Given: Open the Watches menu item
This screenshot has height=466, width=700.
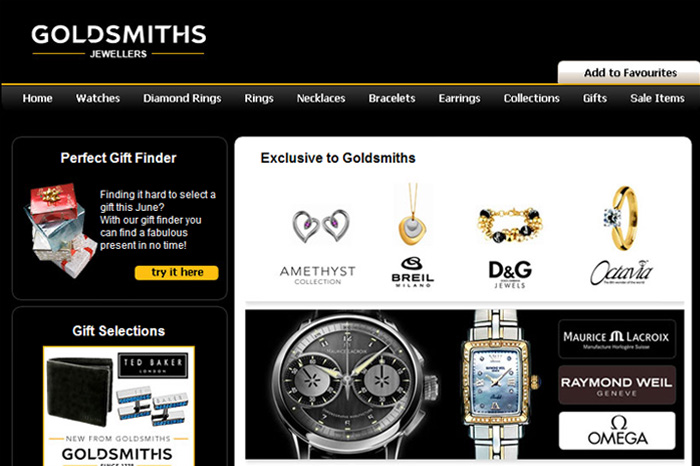Looking at the screenshot, I should pyautogui.click(x=98, y=98).
